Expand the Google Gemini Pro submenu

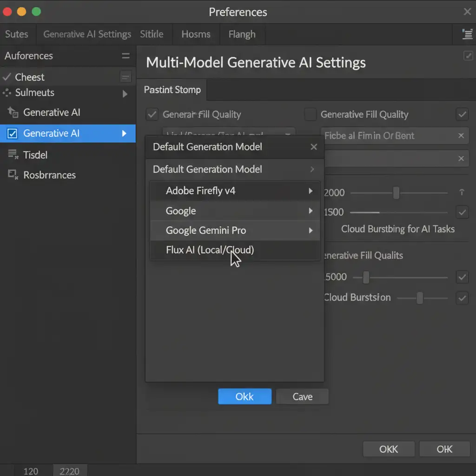(311, 231)
